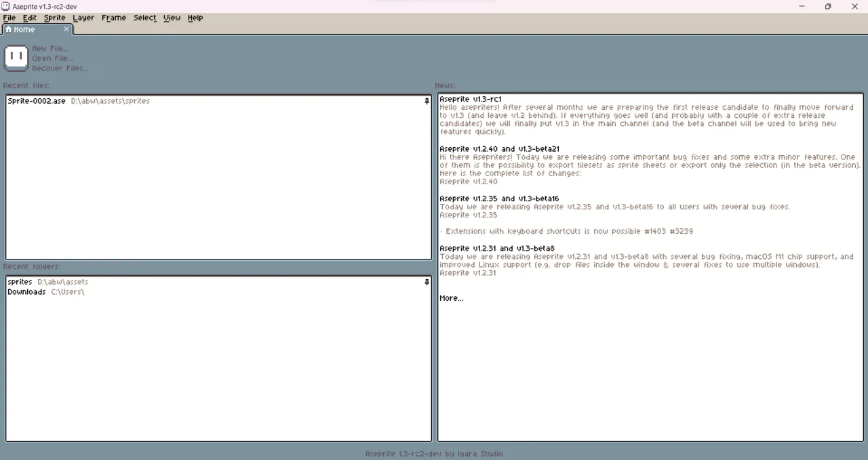The height and width of the screenshot is (460, 868).
Task: Click the Aseprite v1.2.31 changes link
Action: coord(468,273)
